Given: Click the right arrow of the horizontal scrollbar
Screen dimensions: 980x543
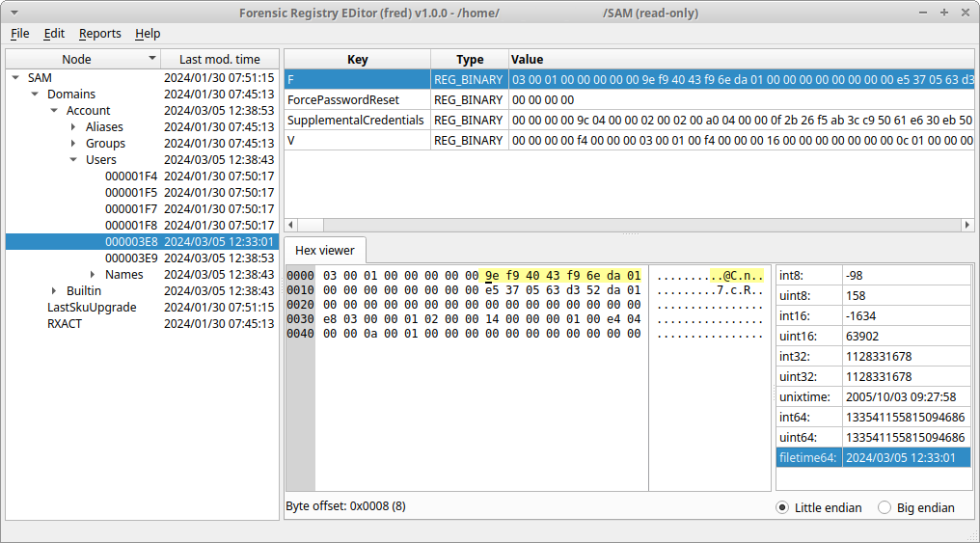Looking at the screenshot, I should 967,225.
